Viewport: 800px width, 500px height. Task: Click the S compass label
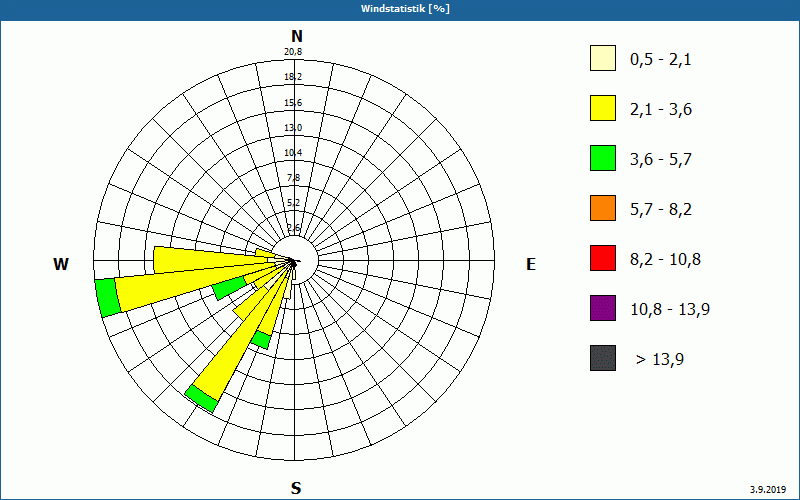[296, 488]
